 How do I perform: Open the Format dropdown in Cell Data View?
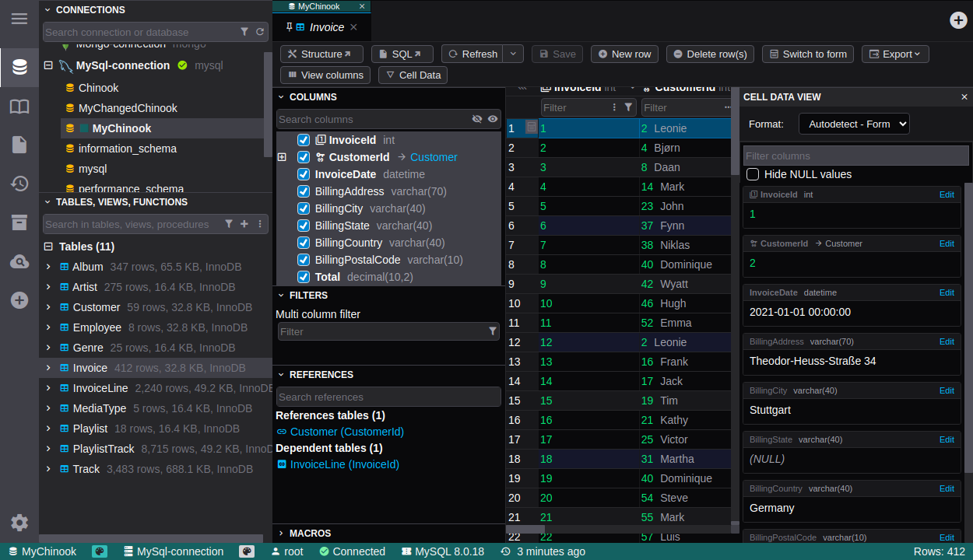854,124
